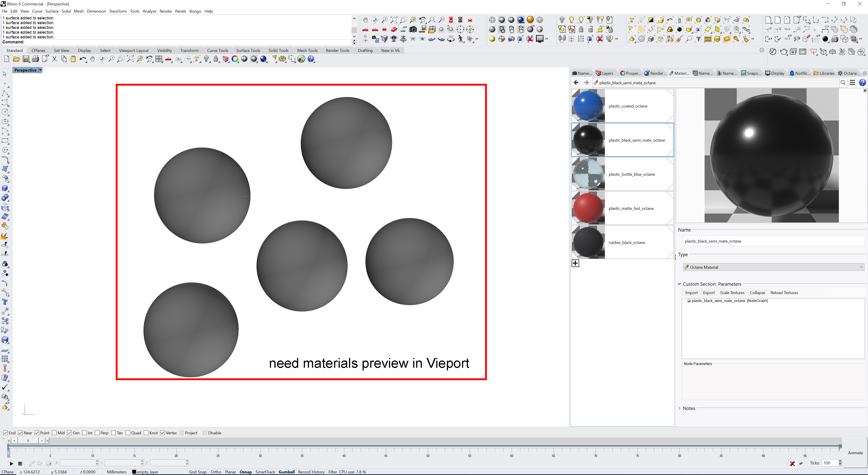Click the Save file icon
868x475 pixels.
point(26,59)
